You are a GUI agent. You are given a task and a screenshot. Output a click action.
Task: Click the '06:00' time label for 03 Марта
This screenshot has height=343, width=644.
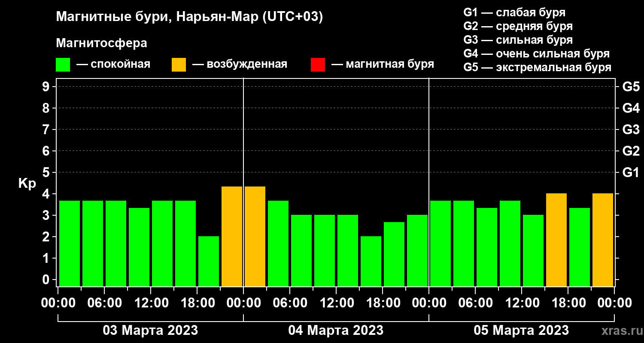104,303
